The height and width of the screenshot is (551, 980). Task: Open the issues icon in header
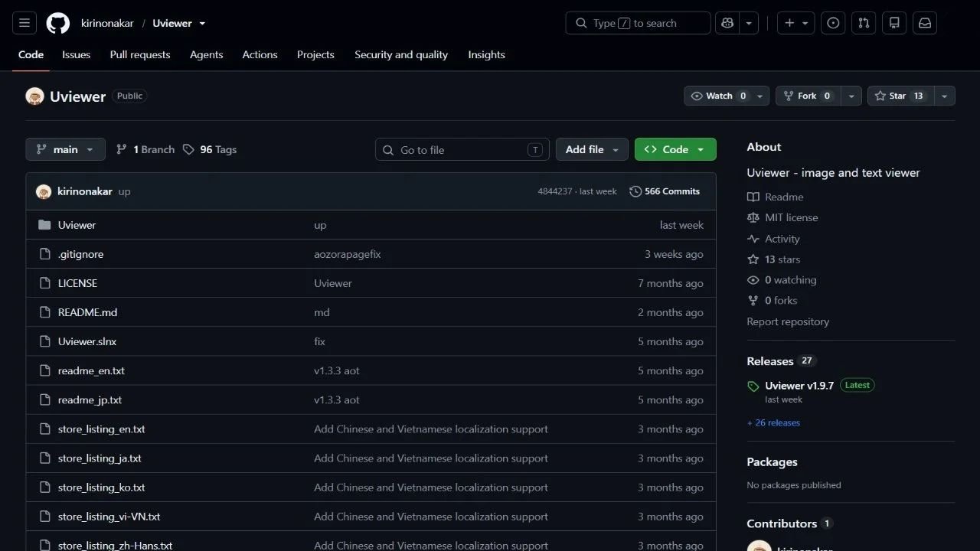[x=833, y=23]
